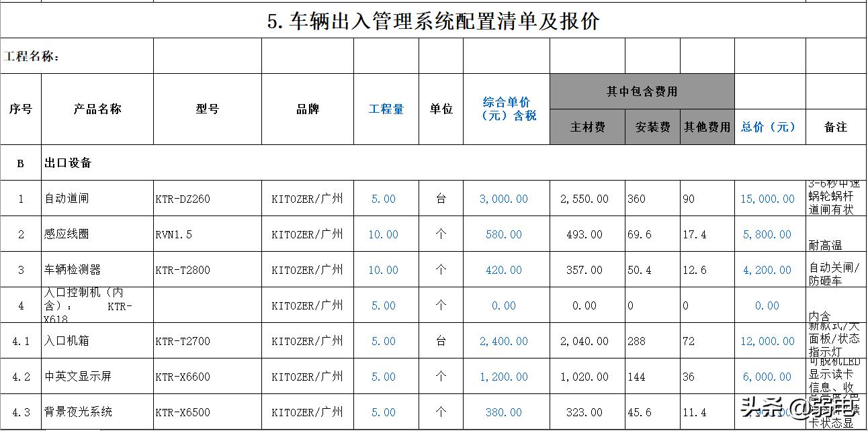Click the 品牌 column header
The width and height of the screenshot is (868, 431).
[x=307, y=108]
